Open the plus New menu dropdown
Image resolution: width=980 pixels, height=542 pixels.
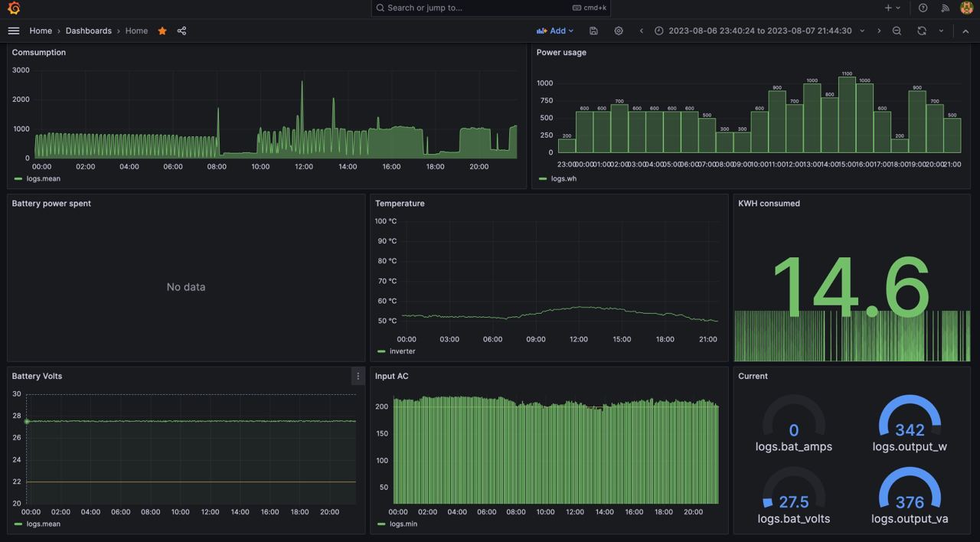click(893, 8)
